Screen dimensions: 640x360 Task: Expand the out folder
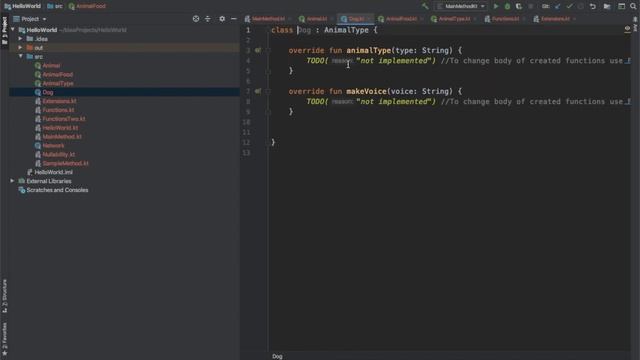tap(20, 48)
